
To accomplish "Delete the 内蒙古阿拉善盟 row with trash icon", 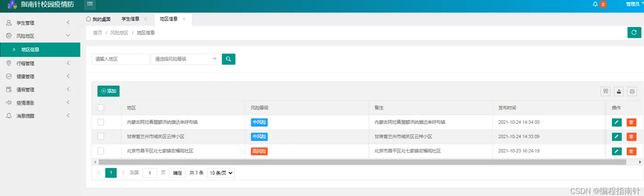I will coord(631,122).
